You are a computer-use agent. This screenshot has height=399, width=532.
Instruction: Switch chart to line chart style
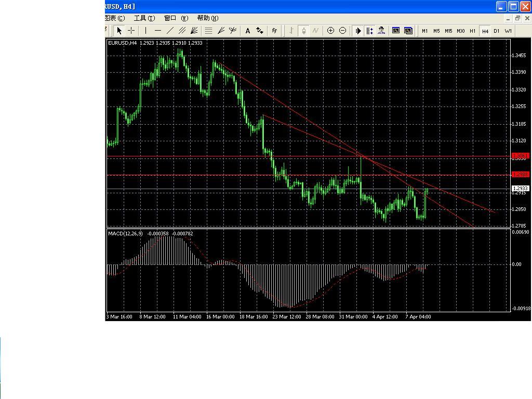pos(315,31)
